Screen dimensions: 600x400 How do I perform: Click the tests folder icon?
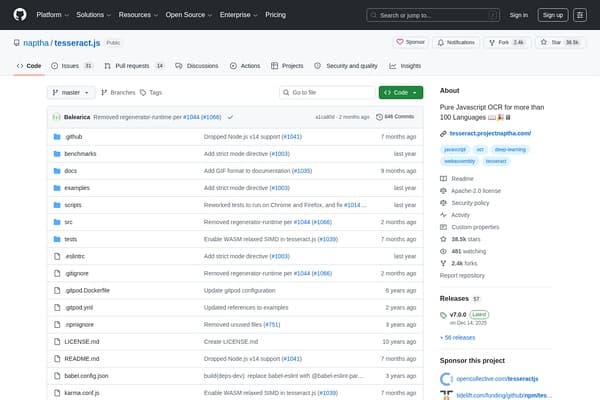(x=57, y=239)
